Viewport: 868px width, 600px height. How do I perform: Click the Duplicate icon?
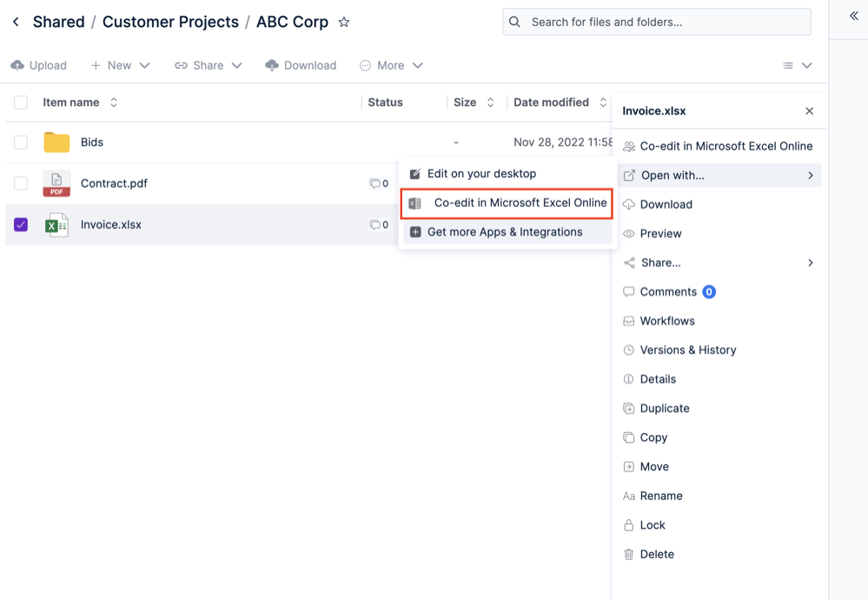(629, 409)
